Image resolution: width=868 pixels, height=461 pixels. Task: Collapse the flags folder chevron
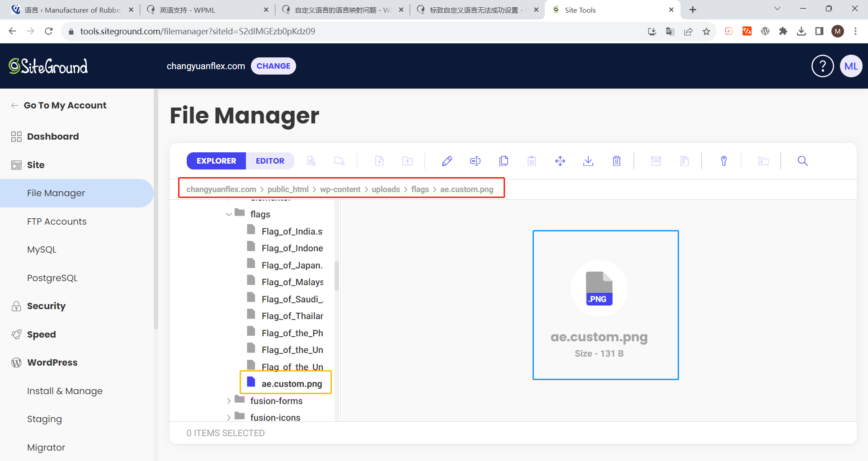(x=229, y=214)
